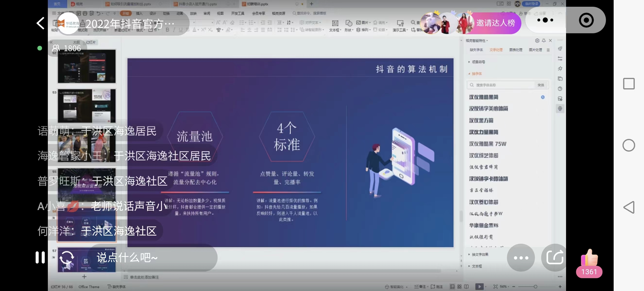Click the zoom-in plus beside the zoom slider

click(560, 286)
